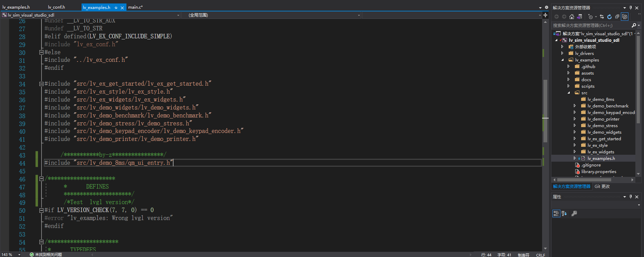
Task: Select the library.properties file
Action: (x=599, y=171)
